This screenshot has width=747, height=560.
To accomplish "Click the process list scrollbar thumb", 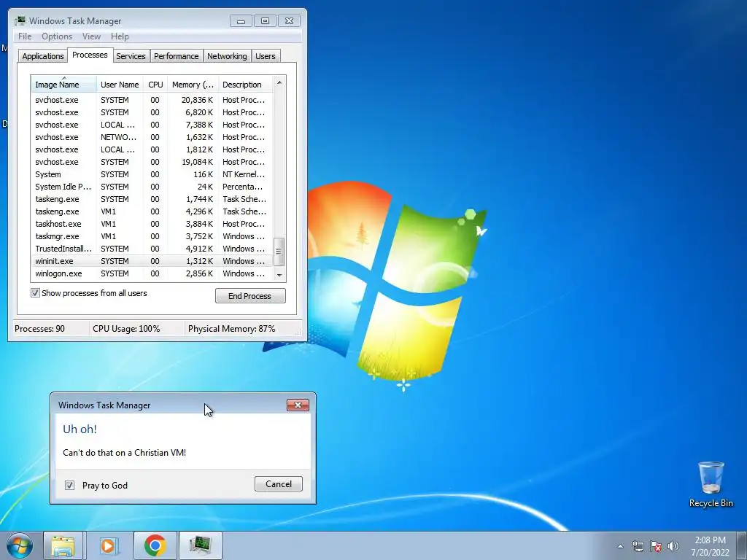I will [x=279, y=252].
